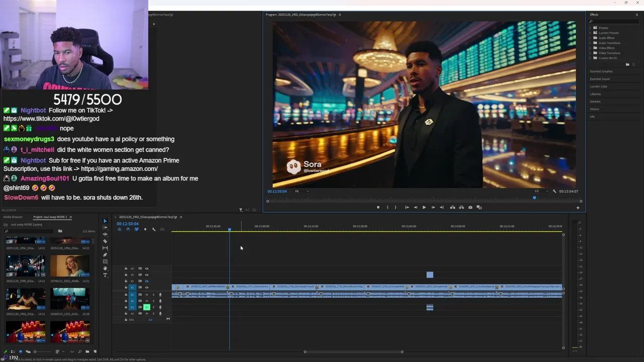Viewport: 644px width, 362px height.
Task: Click Add Marker button in Program monitor
Action: (x=378, y=207)
